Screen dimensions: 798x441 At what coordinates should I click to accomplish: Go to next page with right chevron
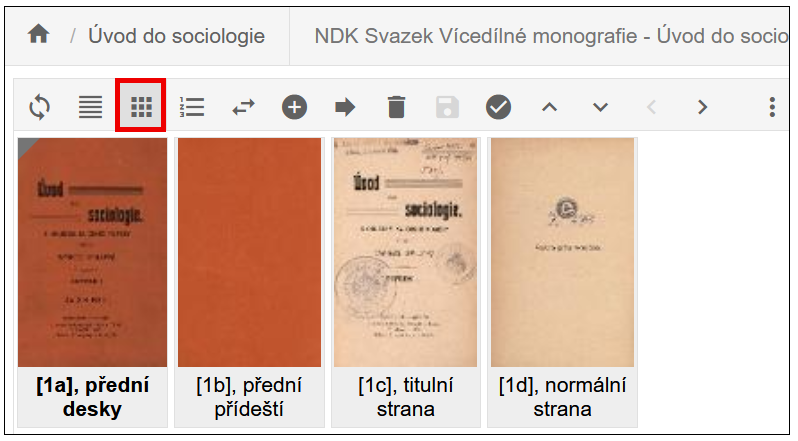[x=703, y=107]
